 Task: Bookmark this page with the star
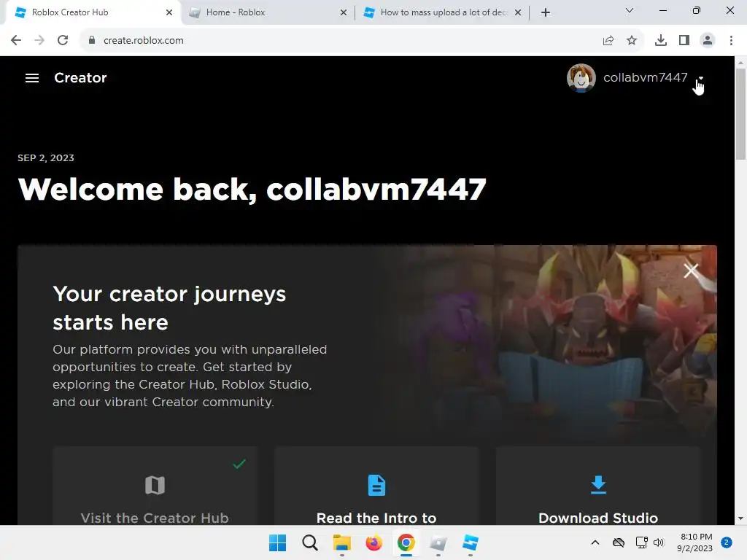pos(632,41)
